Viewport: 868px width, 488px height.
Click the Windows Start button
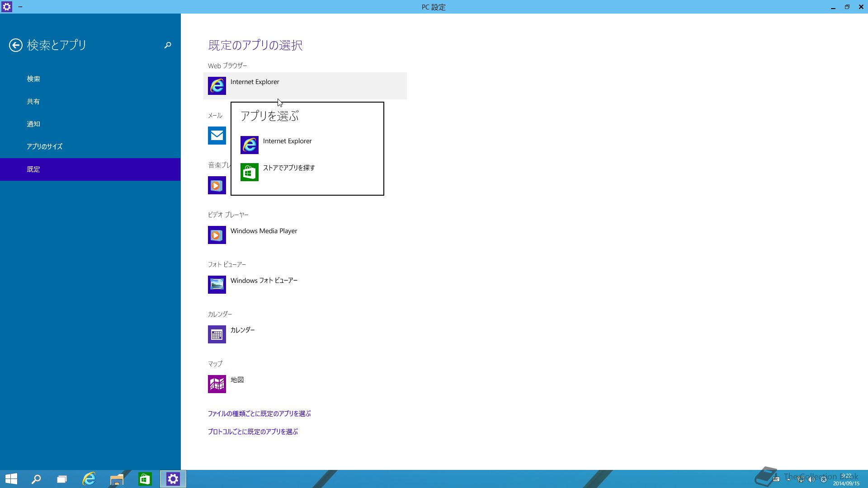[11, 479]
